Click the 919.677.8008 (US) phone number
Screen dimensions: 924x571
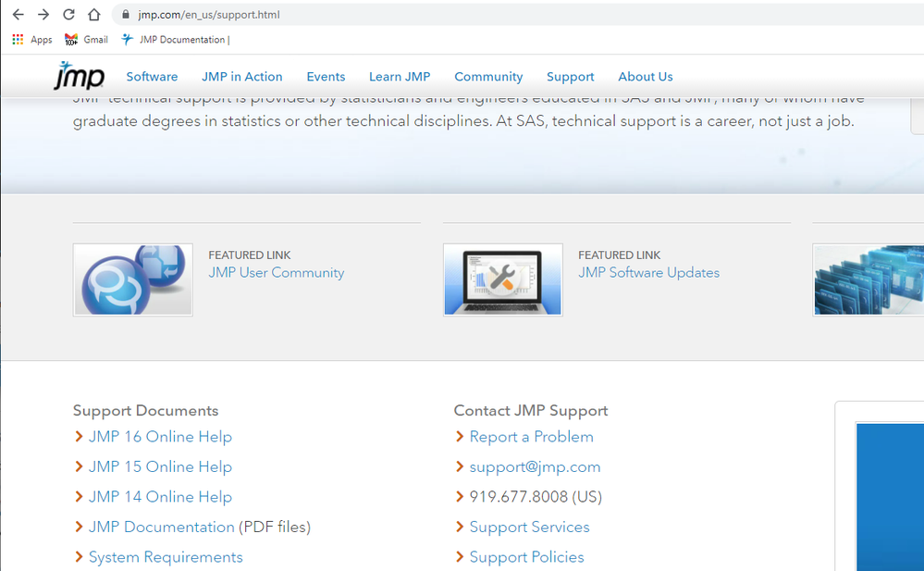tap(536, 497)
